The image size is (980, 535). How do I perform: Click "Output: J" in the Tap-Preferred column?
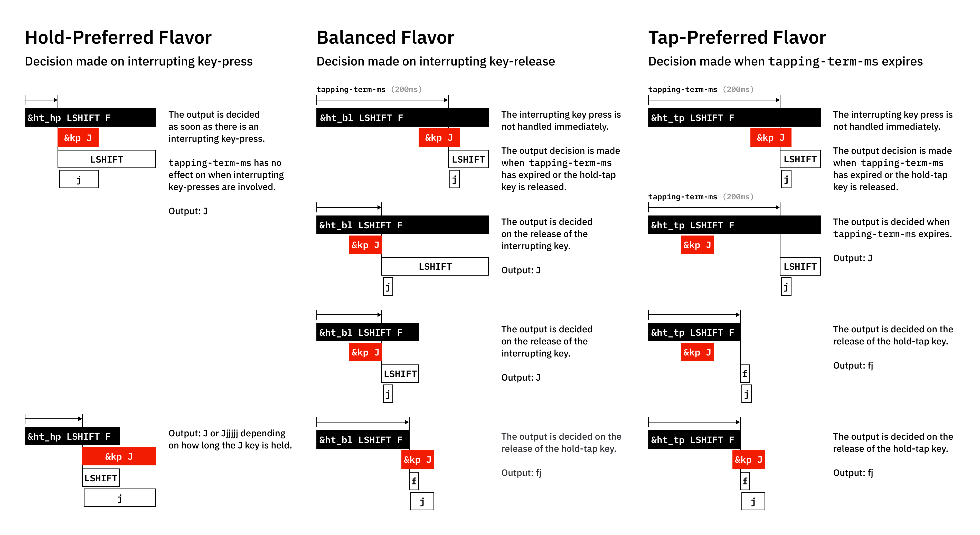point(853,258)
